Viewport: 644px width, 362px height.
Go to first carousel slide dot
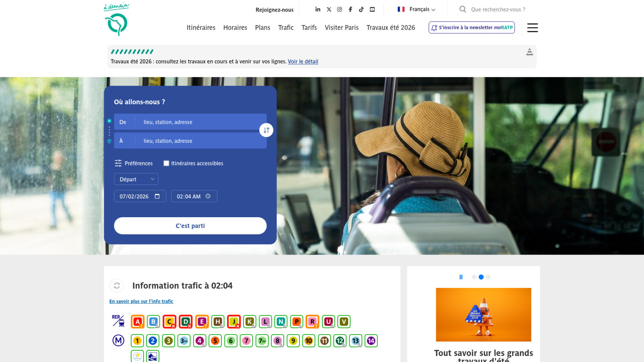(x=474, y=277)
